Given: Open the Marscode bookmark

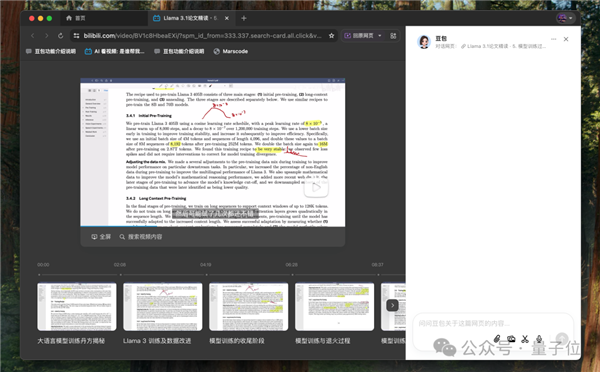Looking at the screenshot, I should click(x=231, y=51).
